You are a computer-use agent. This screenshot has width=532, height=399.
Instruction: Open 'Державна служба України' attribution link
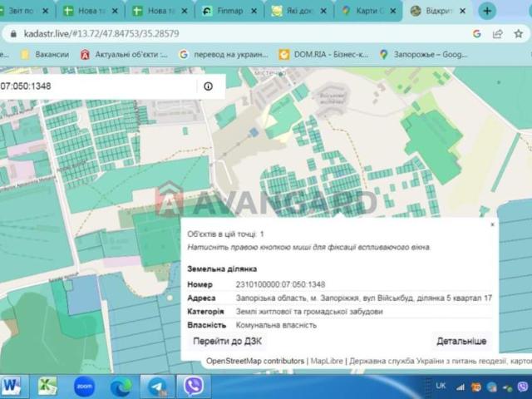440,361
